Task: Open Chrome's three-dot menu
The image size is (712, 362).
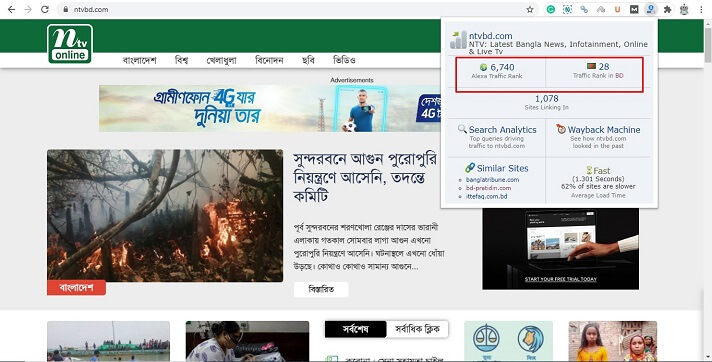Action: (x=701, y=9)
